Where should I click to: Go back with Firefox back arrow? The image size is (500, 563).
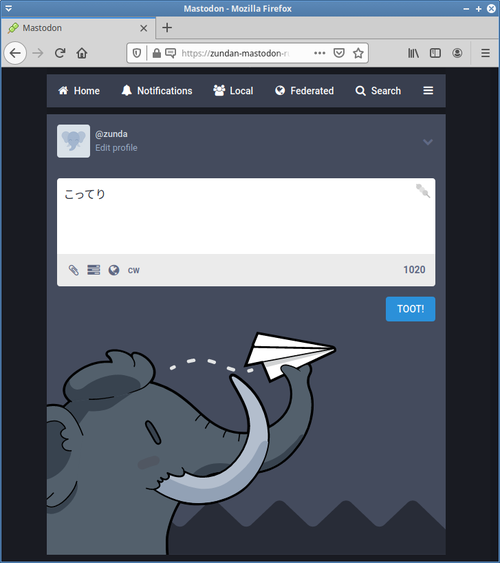[15, 53]
